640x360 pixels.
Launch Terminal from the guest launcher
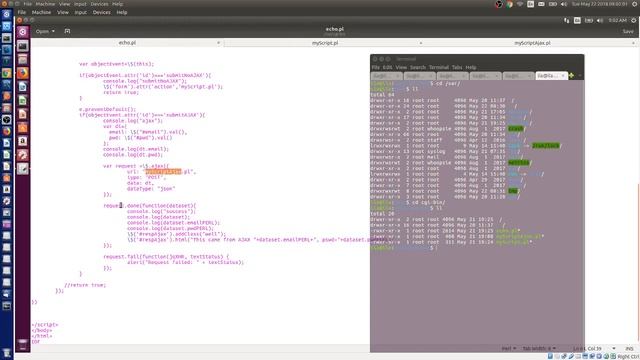23,46
